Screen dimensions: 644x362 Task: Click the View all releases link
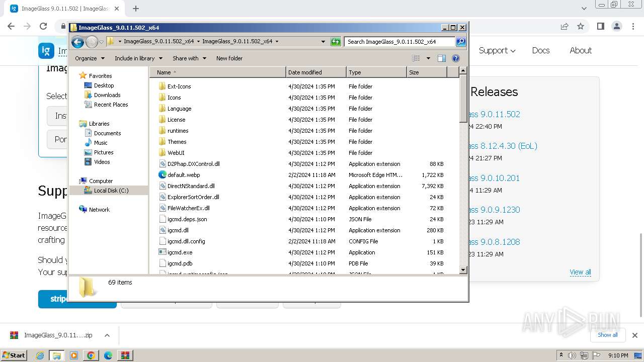[580, 272]
